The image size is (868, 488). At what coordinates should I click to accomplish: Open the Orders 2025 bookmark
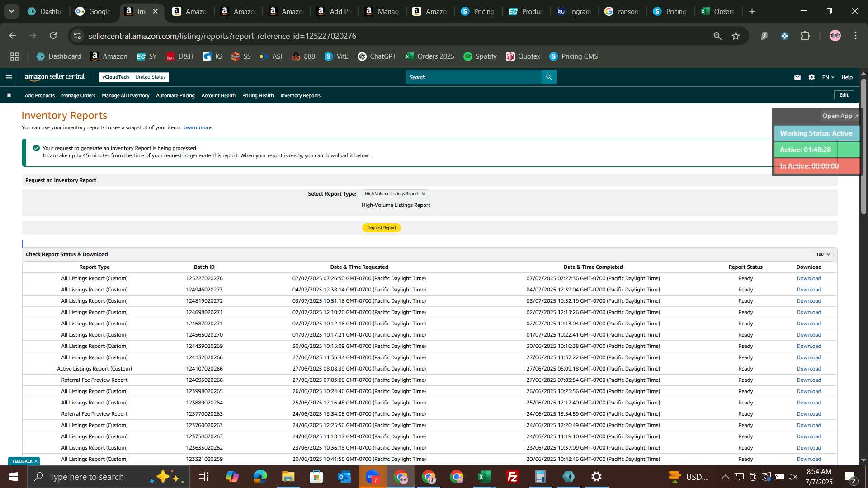pyautogui.click(x=429, y=56)
